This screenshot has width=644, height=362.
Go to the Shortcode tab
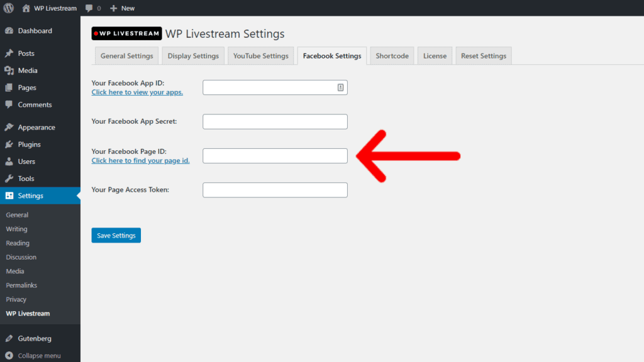click(392, 56)
